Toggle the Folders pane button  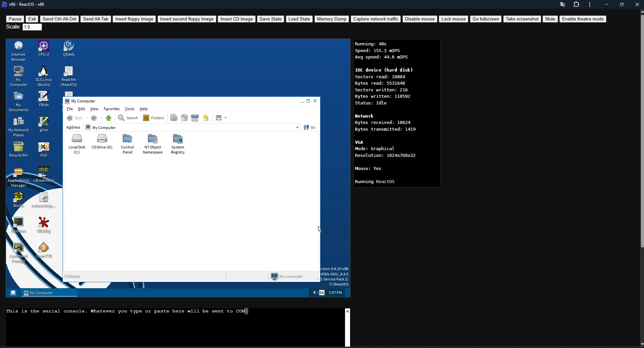pos(154,118)
